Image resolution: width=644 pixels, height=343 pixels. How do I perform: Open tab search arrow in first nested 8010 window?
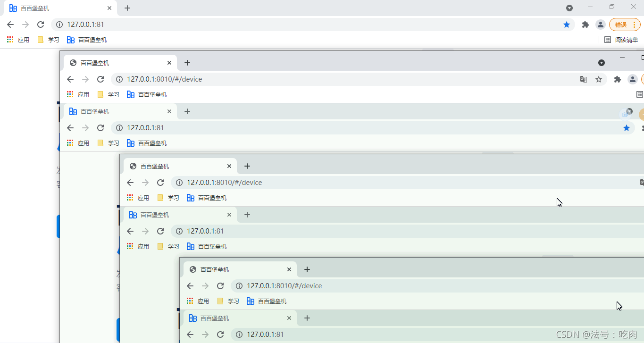tap(602, 63)
